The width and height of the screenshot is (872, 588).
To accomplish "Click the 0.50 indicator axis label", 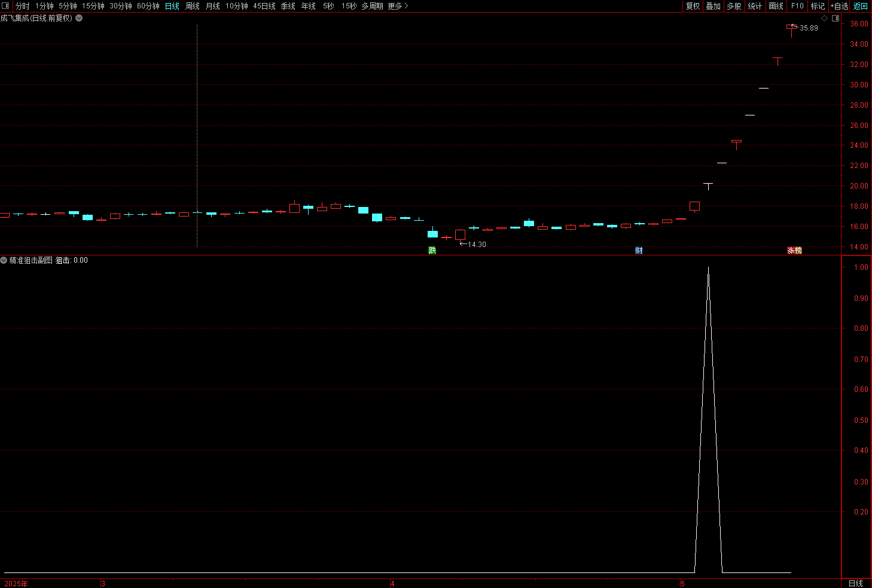I will (861, 421).
